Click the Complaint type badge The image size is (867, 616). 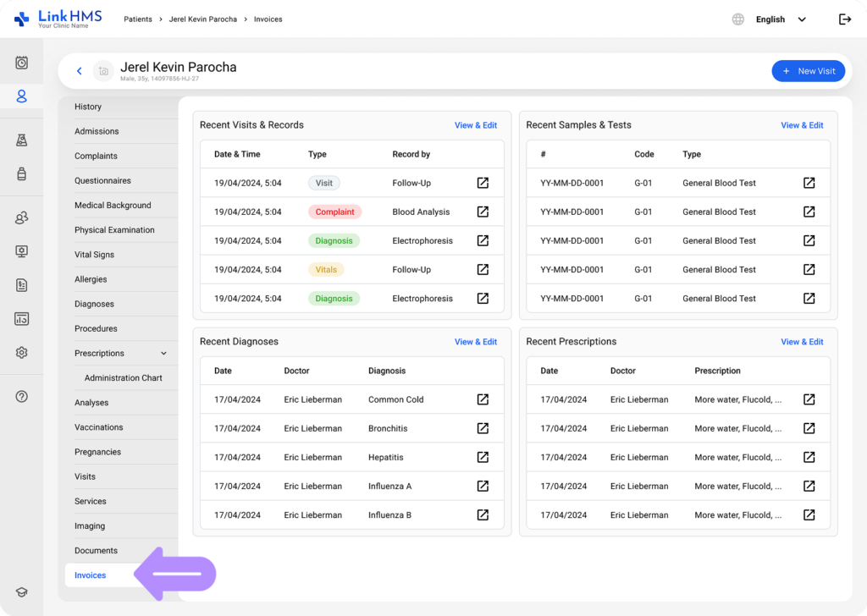(x=334, y=212)
